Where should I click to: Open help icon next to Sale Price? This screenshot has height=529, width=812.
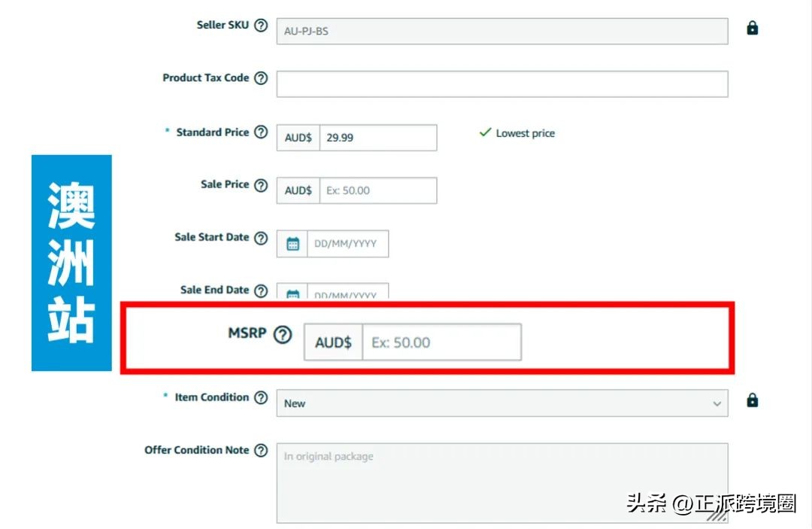click(x=261, y=185)
